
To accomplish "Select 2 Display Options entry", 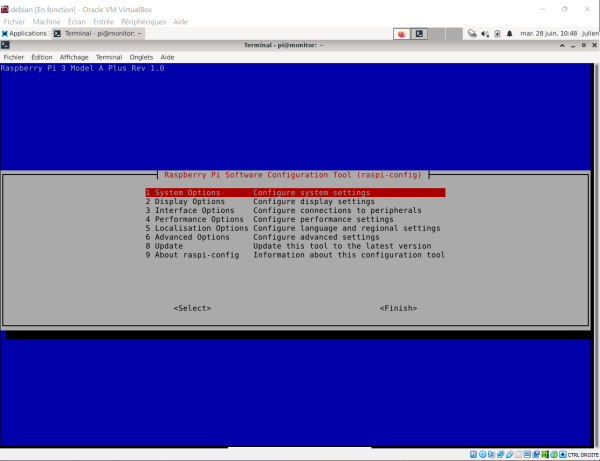I will (x=295, y=201).
